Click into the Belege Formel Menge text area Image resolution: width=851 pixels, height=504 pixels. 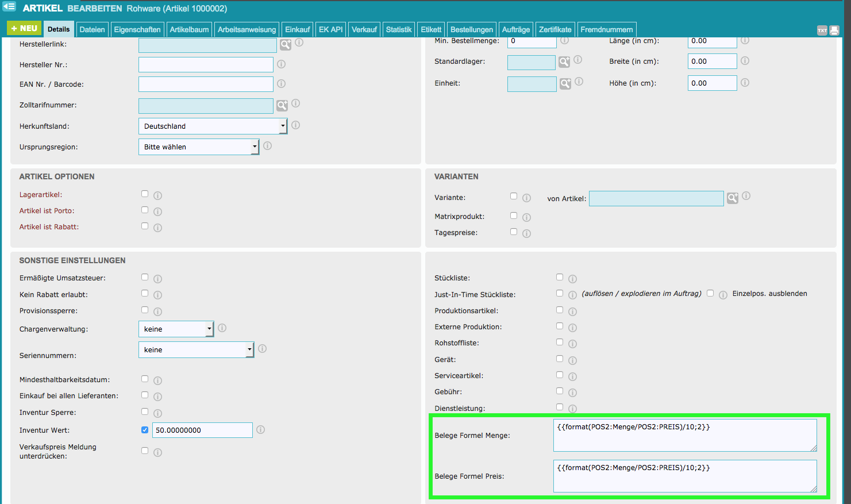(x=684, y=436)
